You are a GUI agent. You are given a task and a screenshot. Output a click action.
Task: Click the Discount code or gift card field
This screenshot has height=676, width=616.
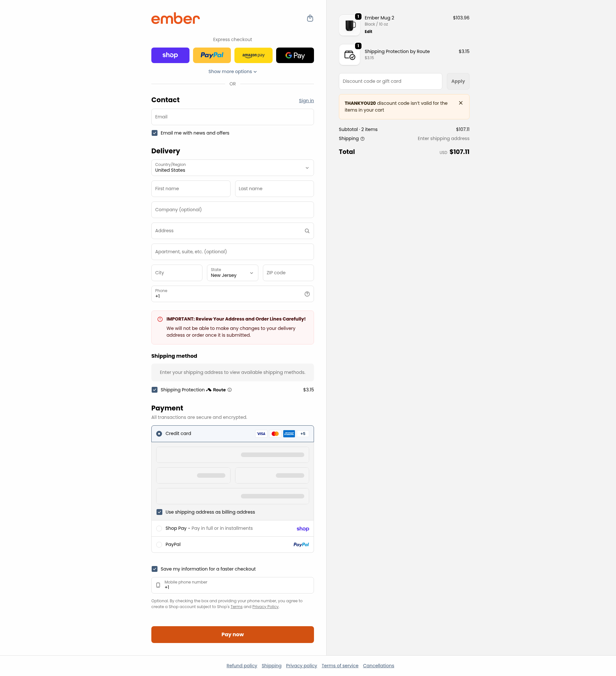[390, 81]
